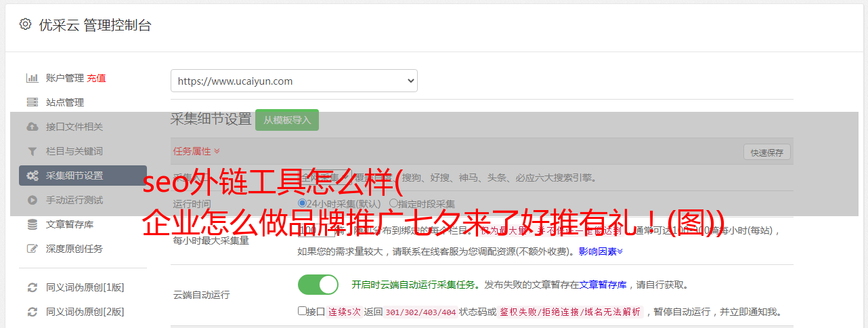Click the red 充值 link

(96, 78)
